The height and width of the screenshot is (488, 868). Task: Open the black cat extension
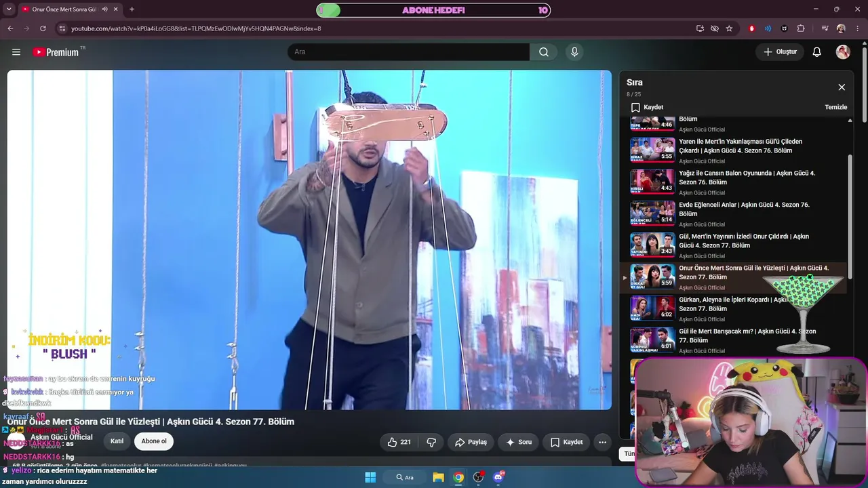[785, 28]
